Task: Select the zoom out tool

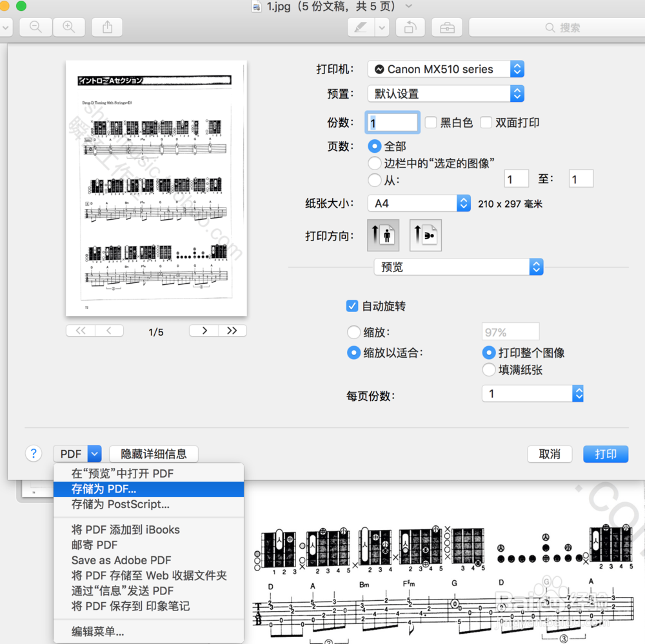Action: point(35,27)
